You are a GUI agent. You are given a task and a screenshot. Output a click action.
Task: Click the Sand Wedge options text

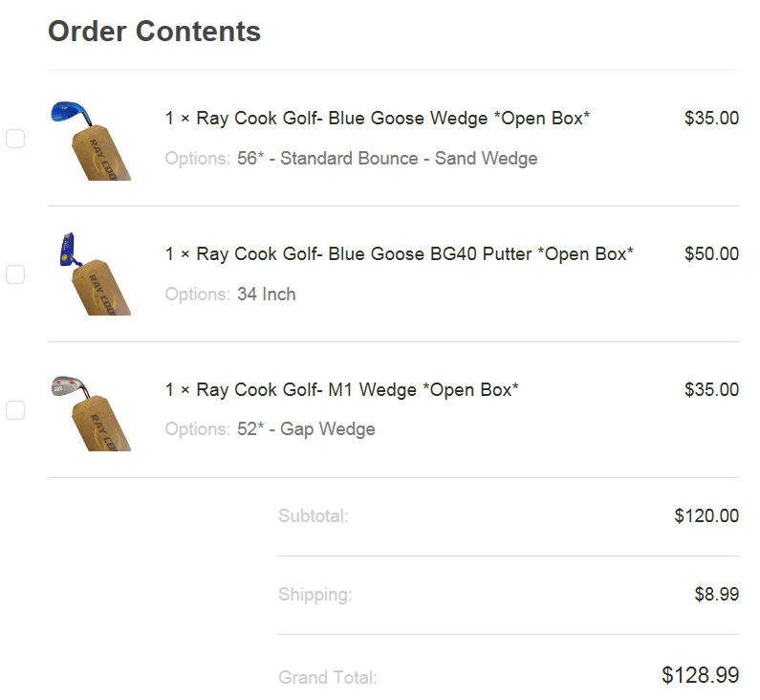pos(387,159)
